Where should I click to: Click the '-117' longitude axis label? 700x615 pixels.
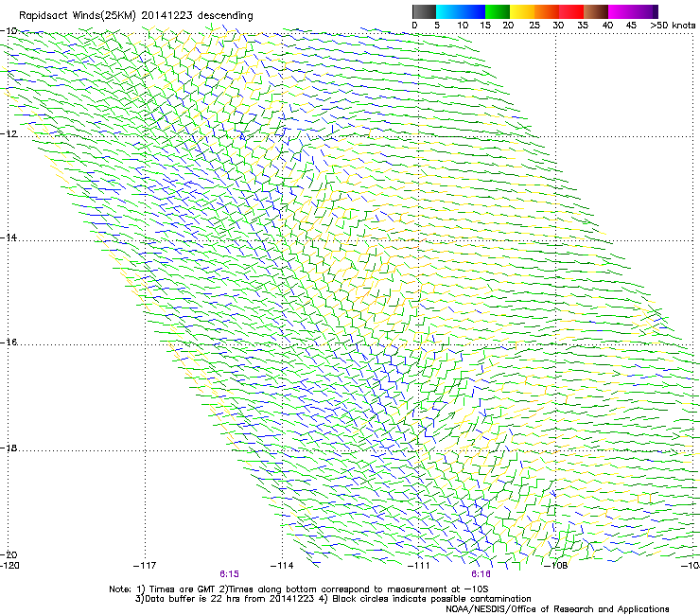pyautogui.click(x=145, y=566)
